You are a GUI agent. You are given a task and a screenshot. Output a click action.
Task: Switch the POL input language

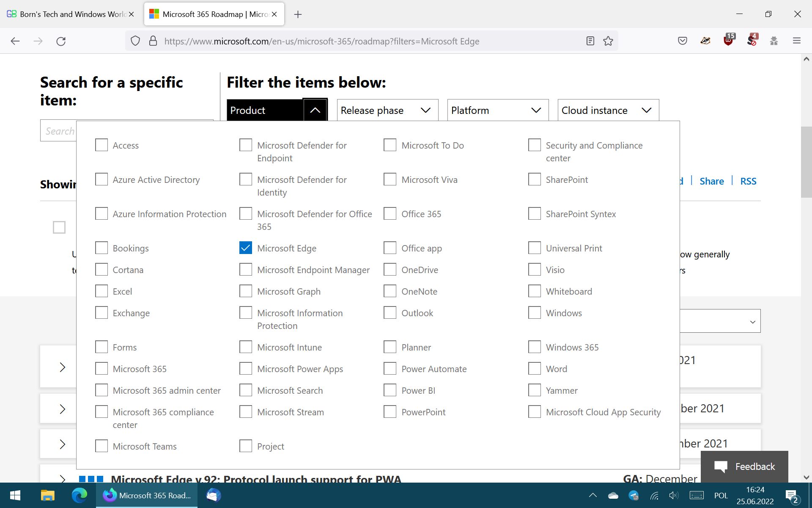pos(721,495)
